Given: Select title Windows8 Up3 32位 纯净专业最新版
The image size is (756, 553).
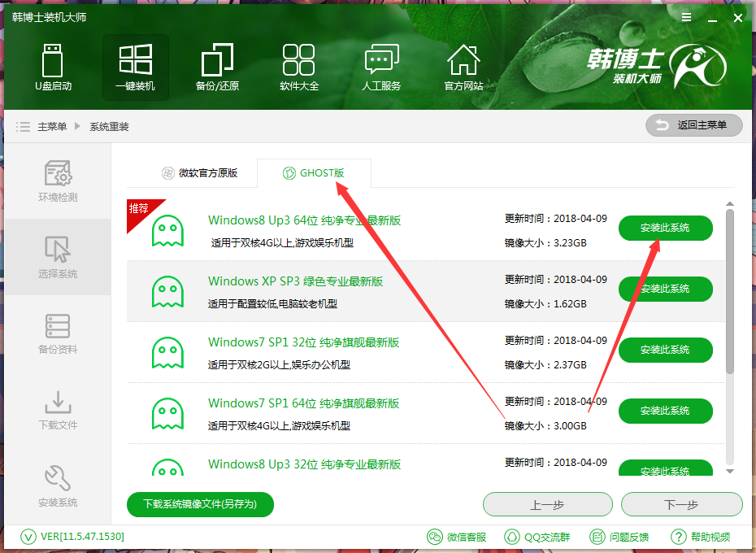Looking at the screenshot, I should tap(304, 464).
